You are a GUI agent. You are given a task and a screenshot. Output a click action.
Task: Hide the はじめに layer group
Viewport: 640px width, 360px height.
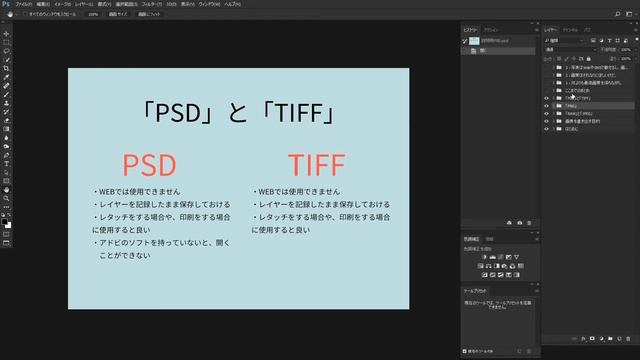tap(547, 129)
